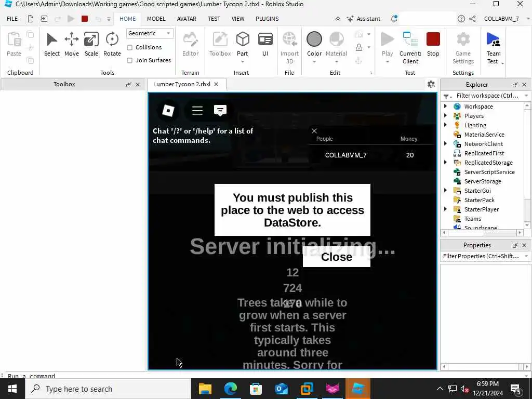The width and height of the screenshot is (532, 399).
Task: Switch to the AVATAR tab
Action: tap(187, 19)
